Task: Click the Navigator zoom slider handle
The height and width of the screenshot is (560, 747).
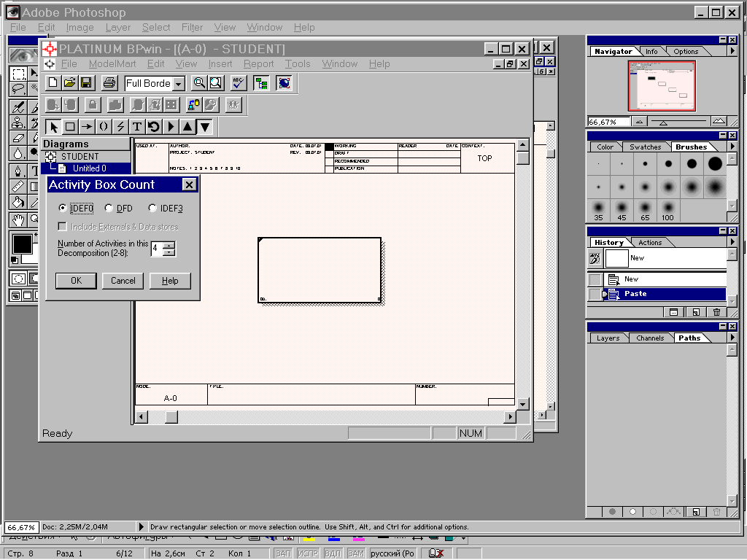Action: 662,122
